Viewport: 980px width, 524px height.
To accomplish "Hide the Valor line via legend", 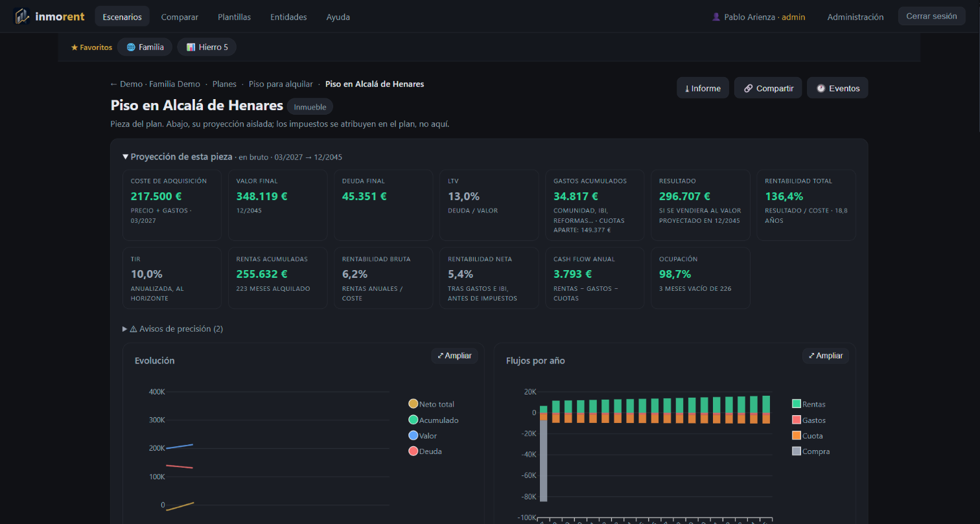I will [423, 436].
